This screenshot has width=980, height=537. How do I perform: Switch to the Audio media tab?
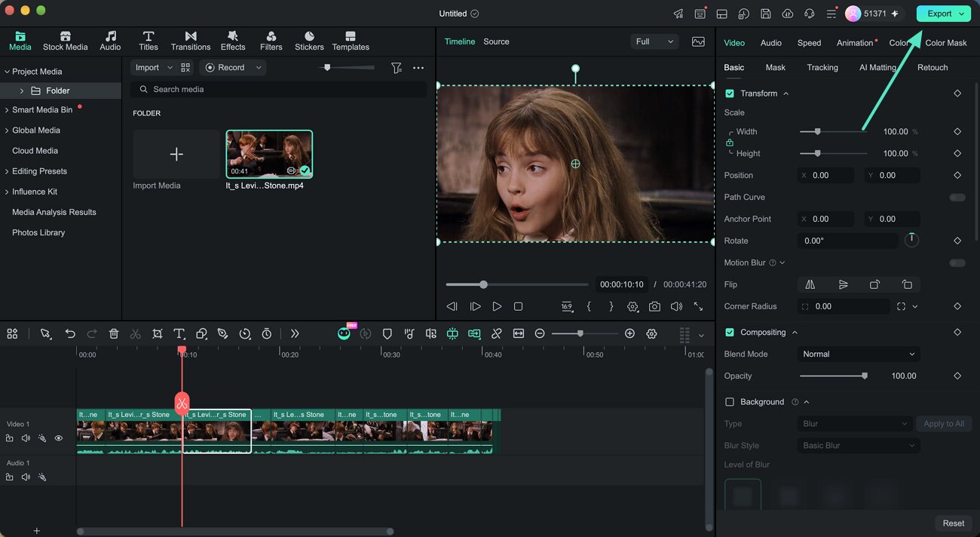110,41
